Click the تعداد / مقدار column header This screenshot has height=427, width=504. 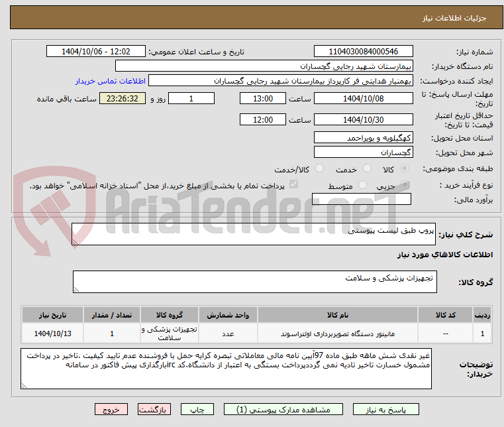(112, 315)
